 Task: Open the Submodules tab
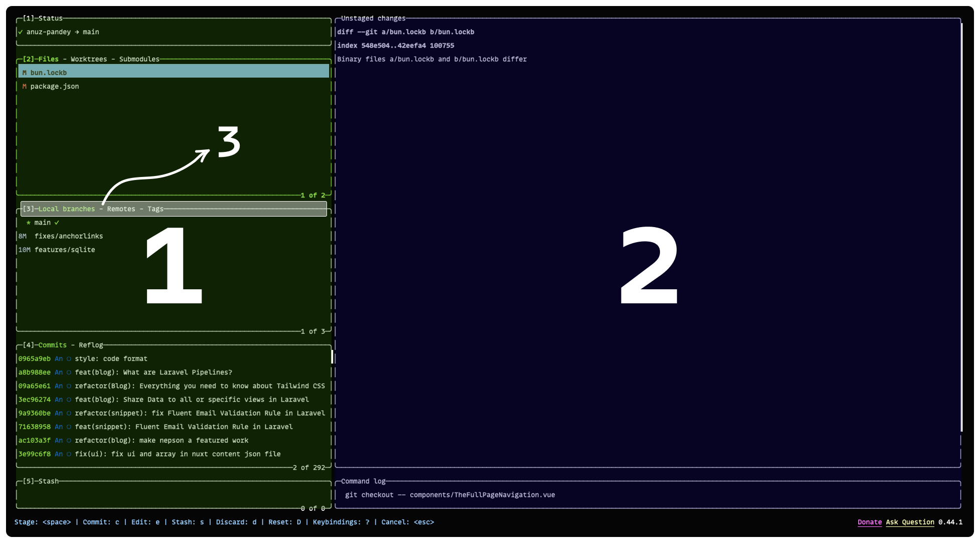(139, 59)
